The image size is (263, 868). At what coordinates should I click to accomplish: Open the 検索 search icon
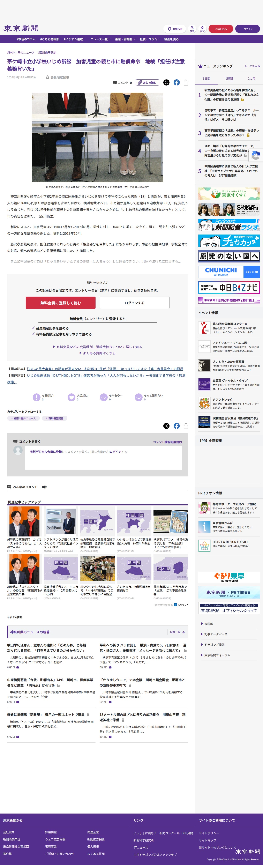click(192, 29)
